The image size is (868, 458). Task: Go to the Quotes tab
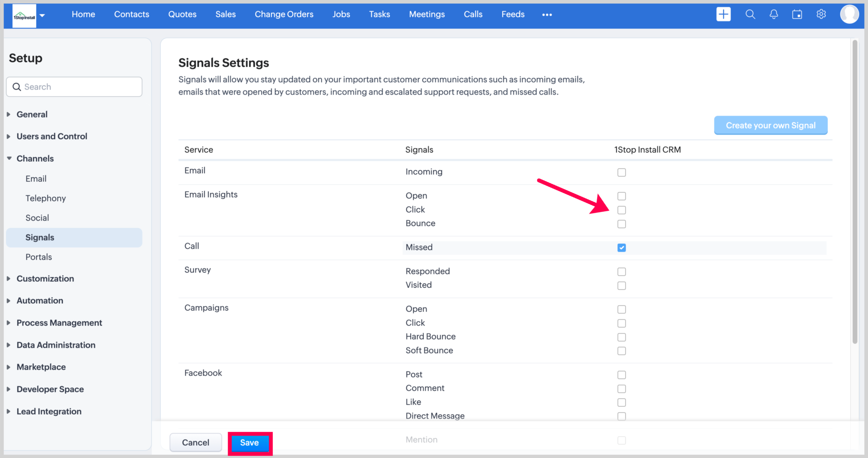point(182,14)
